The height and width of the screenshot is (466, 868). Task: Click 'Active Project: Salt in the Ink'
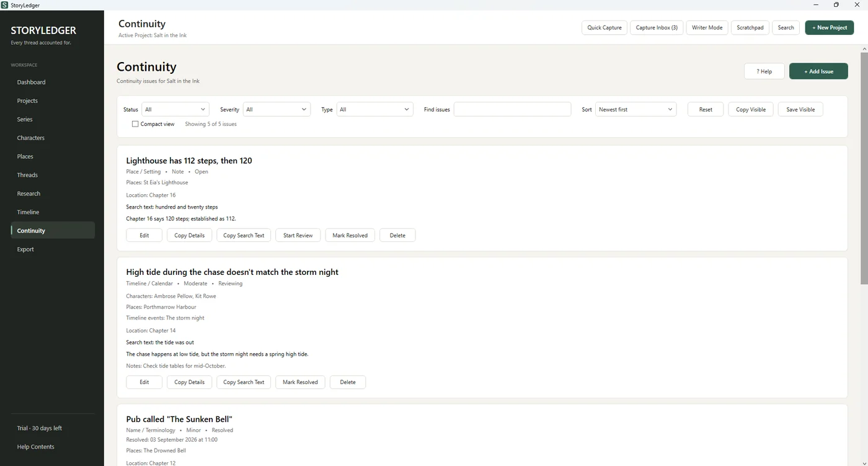click(153, 35)
